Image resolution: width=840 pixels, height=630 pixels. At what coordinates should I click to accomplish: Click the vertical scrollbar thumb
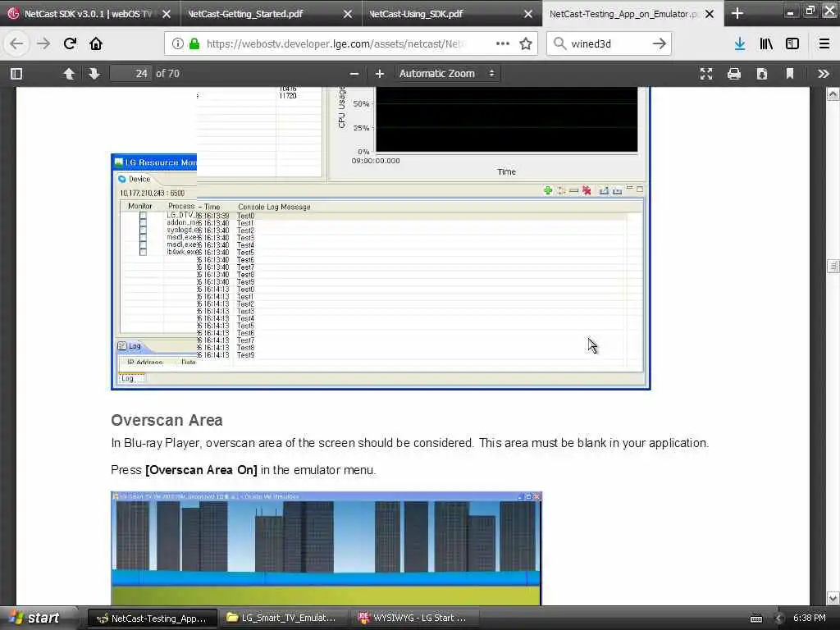point(833,267)
